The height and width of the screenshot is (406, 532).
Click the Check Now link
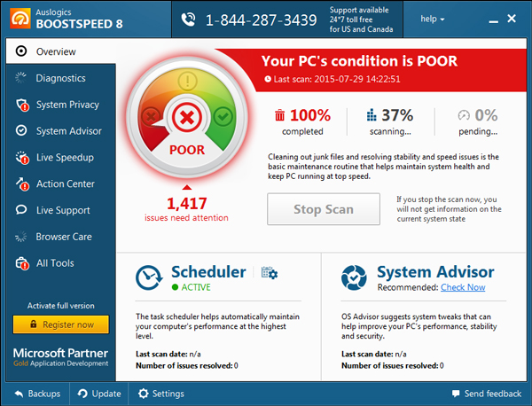point(463,287)
